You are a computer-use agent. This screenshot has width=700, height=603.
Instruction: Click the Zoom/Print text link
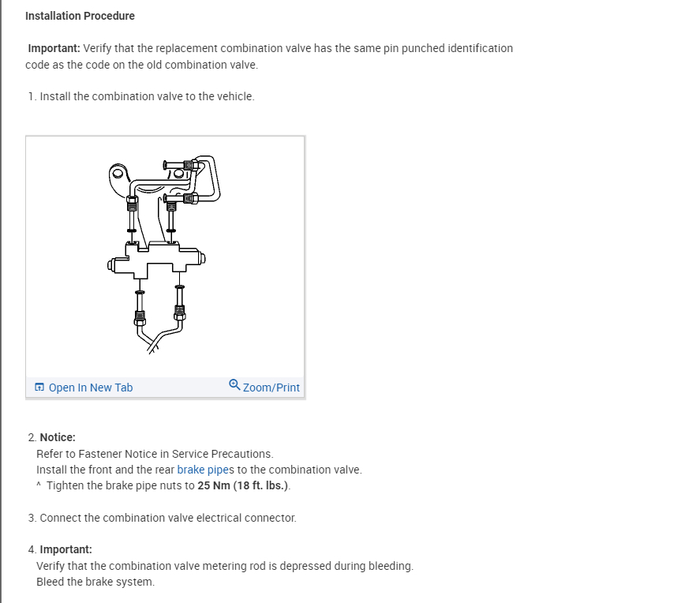pyautogui.click(x=271, y=388)
